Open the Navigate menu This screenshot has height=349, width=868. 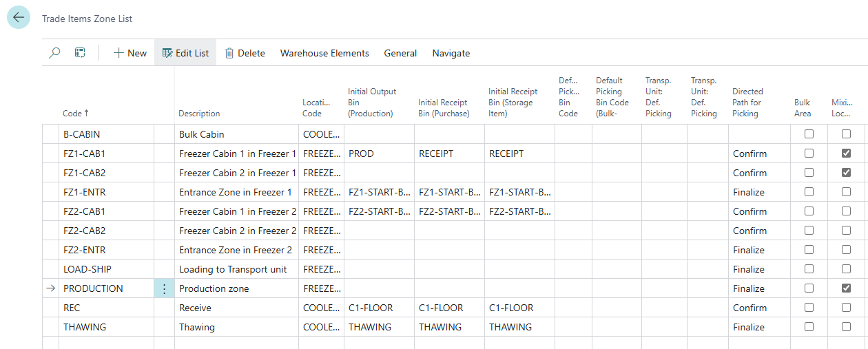[451, 53]
